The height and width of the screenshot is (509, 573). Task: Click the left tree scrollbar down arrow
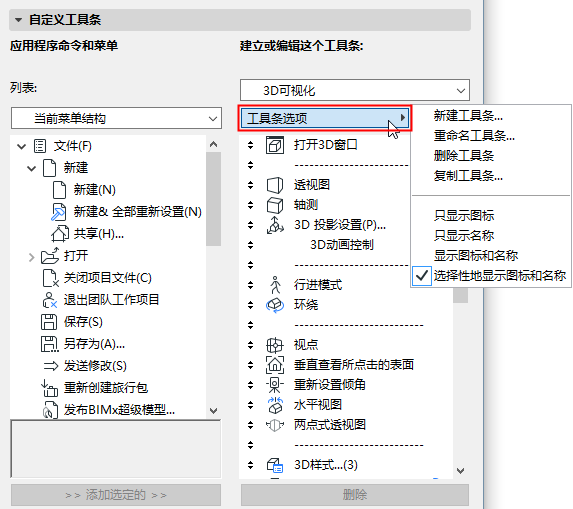(214, 410)
